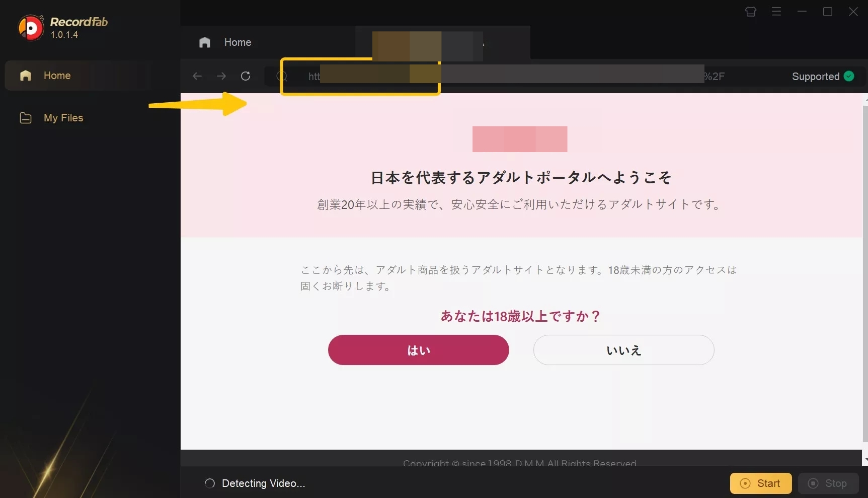The height and width of the screenshot is (498, 868).
Task: Go back with the left arrow
Action: pos(197,76)
